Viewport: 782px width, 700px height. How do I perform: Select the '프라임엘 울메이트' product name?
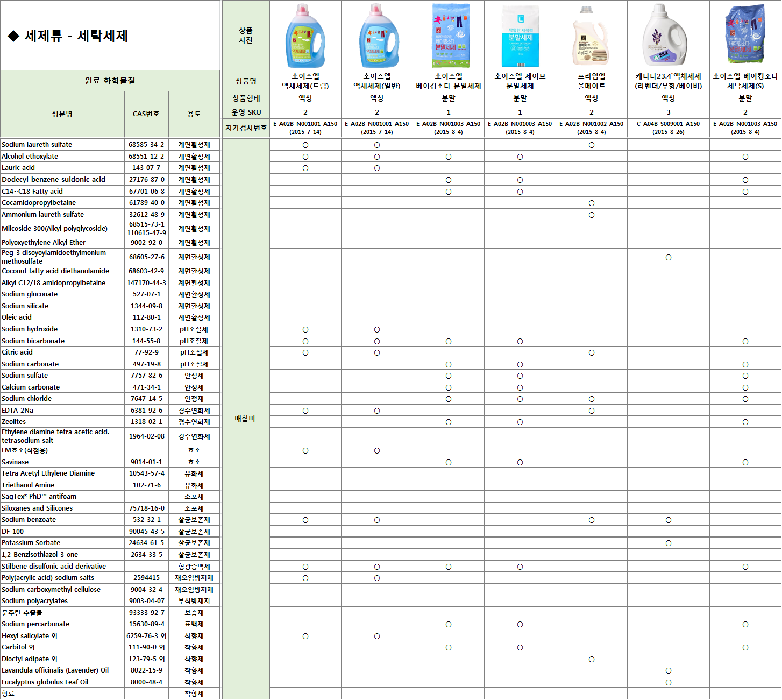point(591,81)
